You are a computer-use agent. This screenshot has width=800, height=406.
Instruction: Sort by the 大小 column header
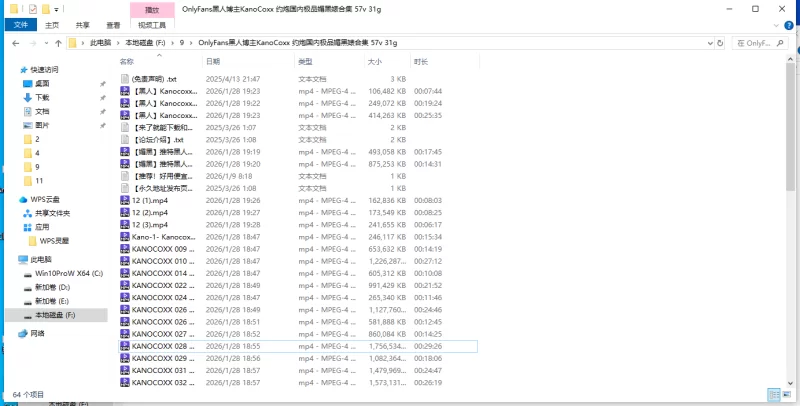374,62
